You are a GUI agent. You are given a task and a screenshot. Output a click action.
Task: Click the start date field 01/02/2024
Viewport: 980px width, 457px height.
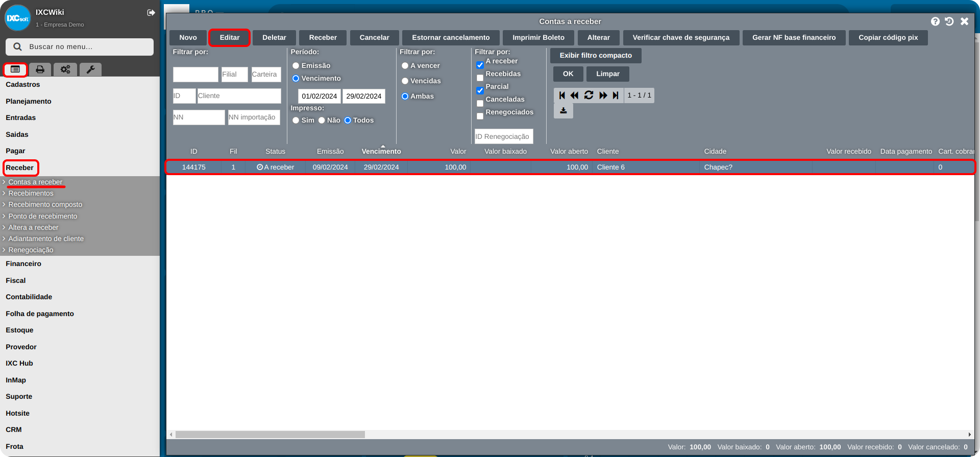[x=319, y=97]
